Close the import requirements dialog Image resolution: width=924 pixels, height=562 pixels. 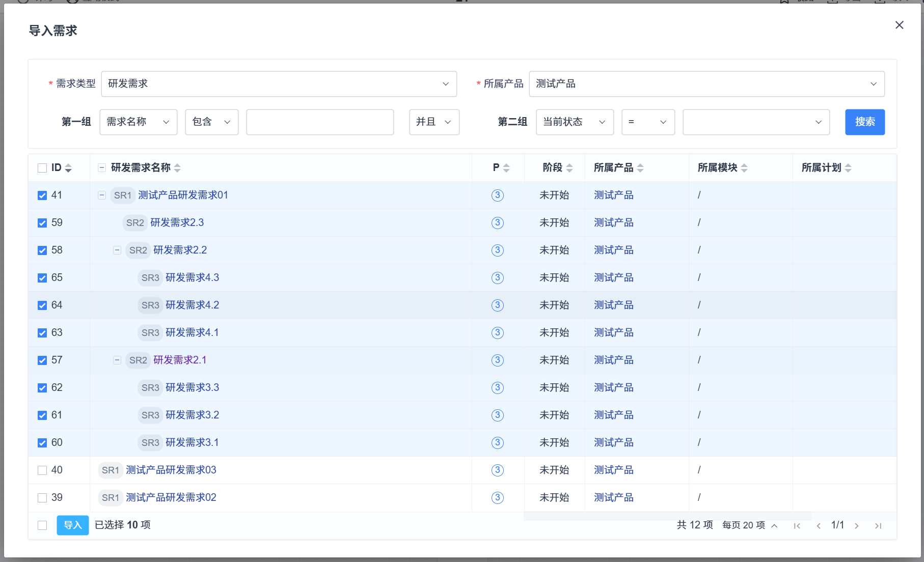coord(899,25)
